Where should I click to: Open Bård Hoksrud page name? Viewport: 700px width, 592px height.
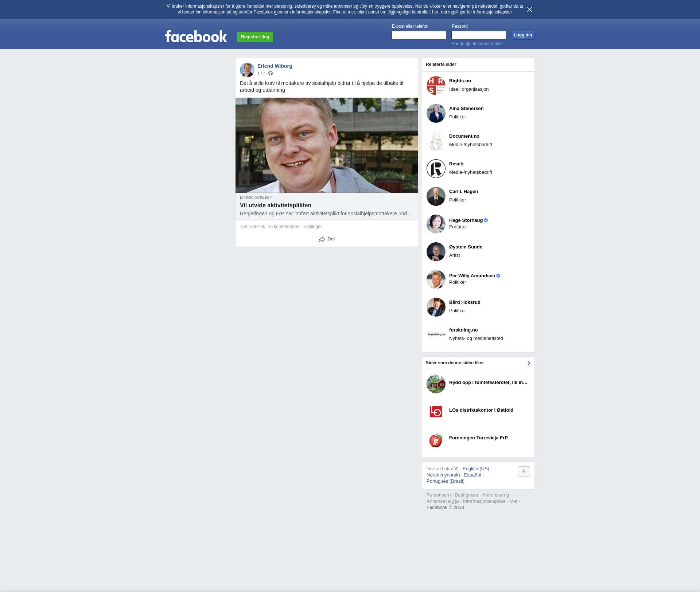[465, 302]
